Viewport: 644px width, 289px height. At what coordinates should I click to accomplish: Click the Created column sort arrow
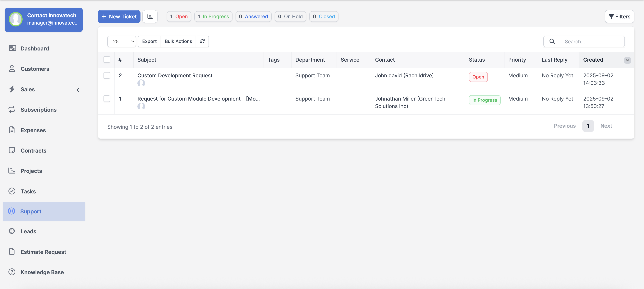(627, 60)
